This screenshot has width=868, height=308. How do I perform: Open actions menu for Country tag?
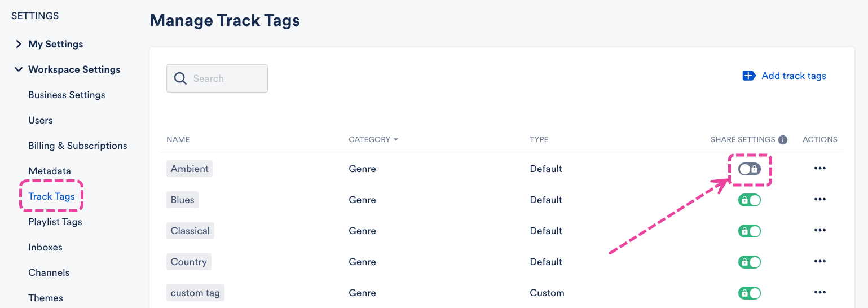tap(819, 262)
